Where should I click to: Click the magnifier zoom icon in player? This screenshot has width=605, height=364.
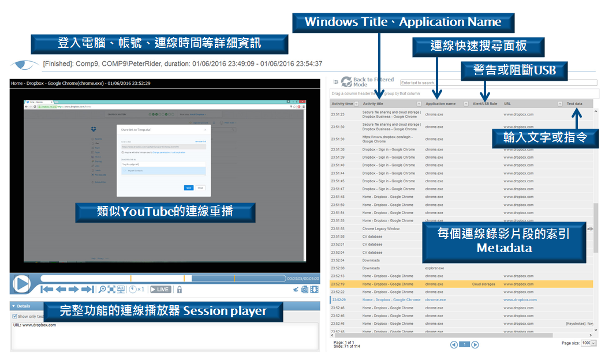tap(102, 290)
